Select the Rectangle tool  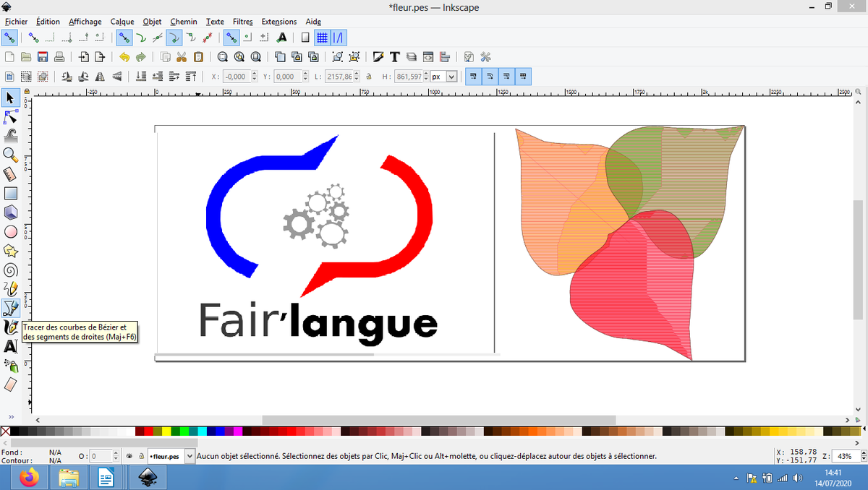tap(10, 194)
